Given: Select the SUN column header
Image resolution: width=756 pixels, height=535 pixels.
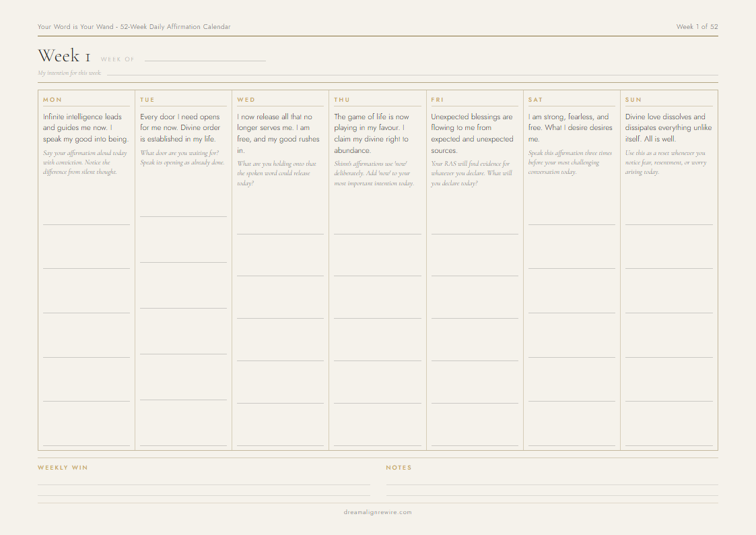Looking at the screenshot, I should pyautogui.click(x=633, y=100).
